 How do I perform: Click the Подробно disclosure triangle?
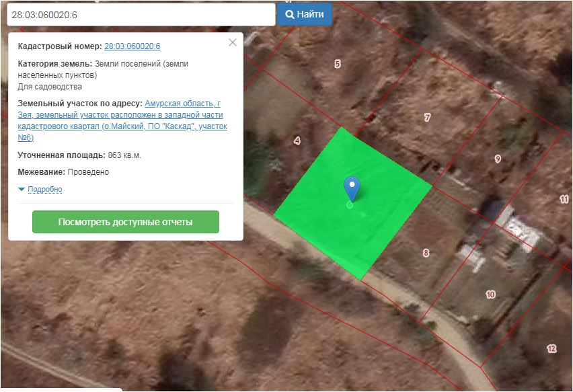pos(22,189)
